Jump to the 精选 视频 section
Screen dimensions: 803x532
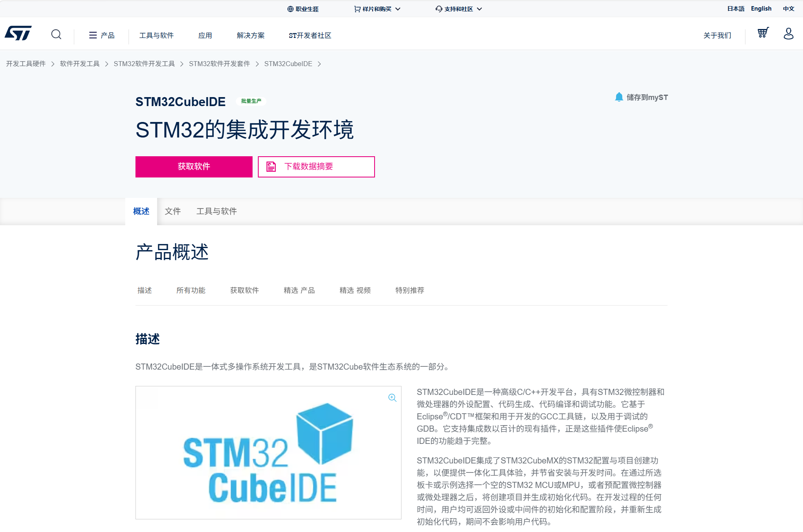tap(355, 290)
